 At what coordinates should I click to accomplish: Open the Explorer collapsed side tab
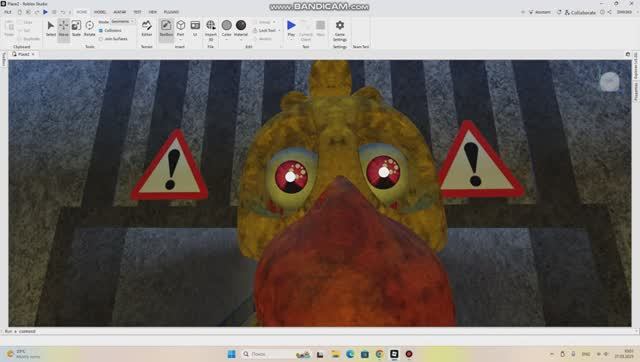[x=636, y=65]
